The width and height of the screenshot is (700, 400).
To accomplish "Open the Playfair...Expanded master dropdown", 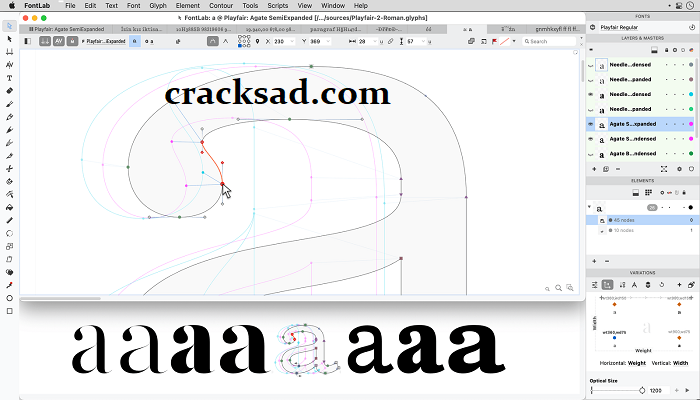I will coord(104,41).
